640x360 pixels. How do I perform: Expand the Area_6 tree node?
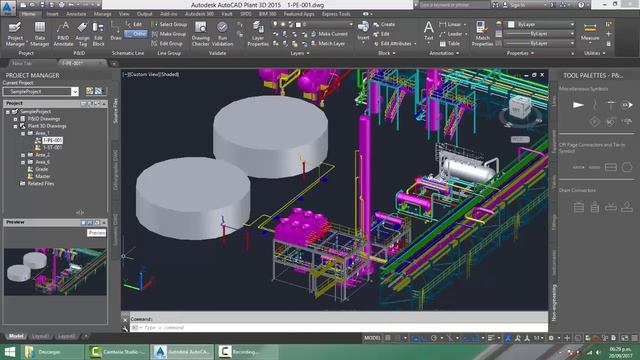click(23, 162)
